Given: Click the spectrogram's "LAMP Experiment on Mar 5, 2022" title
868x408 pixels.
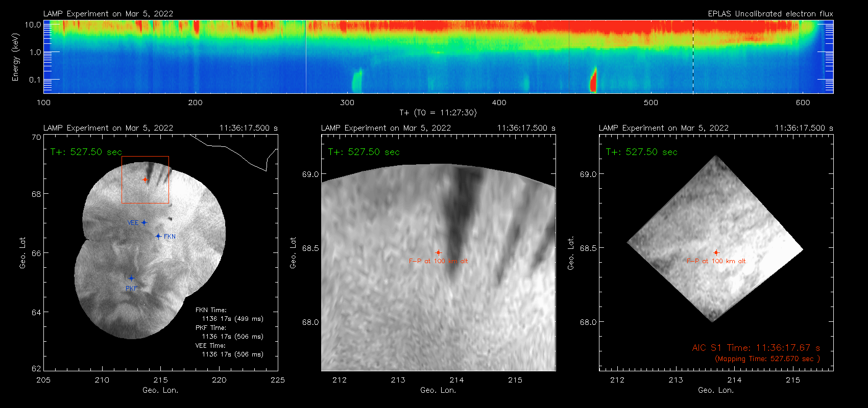Looking at the screenshot, I should point(108,14).
